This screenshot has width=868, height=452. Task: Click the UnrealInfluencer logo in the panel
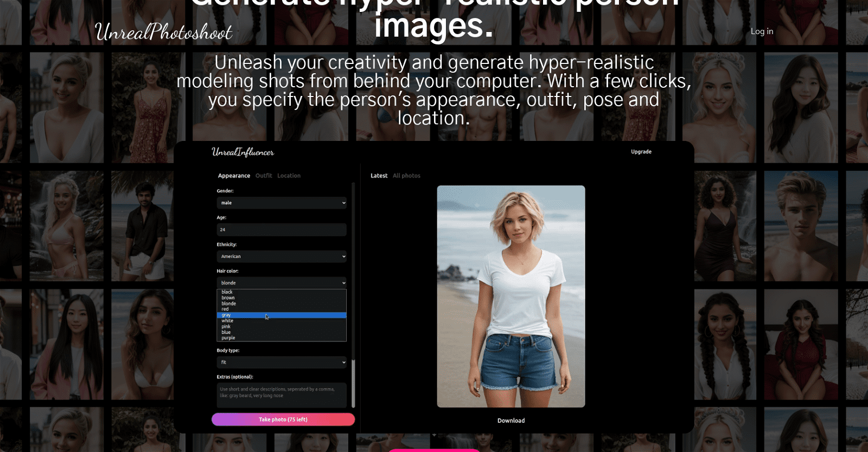click(242, 152)
